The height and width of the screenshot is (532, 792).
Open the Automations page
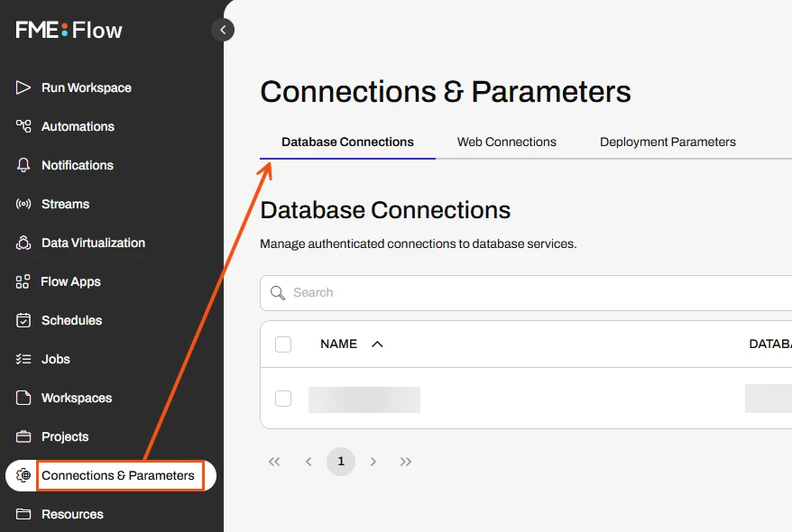coord(78,126)
